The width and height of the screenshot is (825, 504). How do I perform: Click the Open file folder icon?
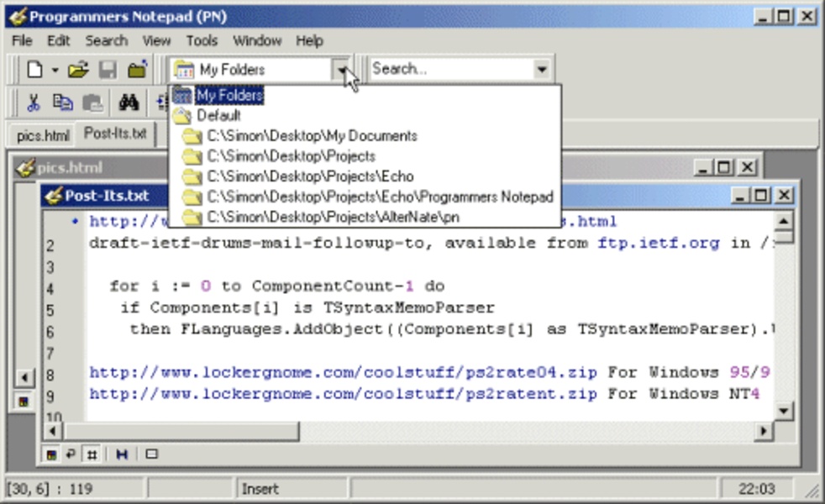pyautogui.click(x=78, y=70)
